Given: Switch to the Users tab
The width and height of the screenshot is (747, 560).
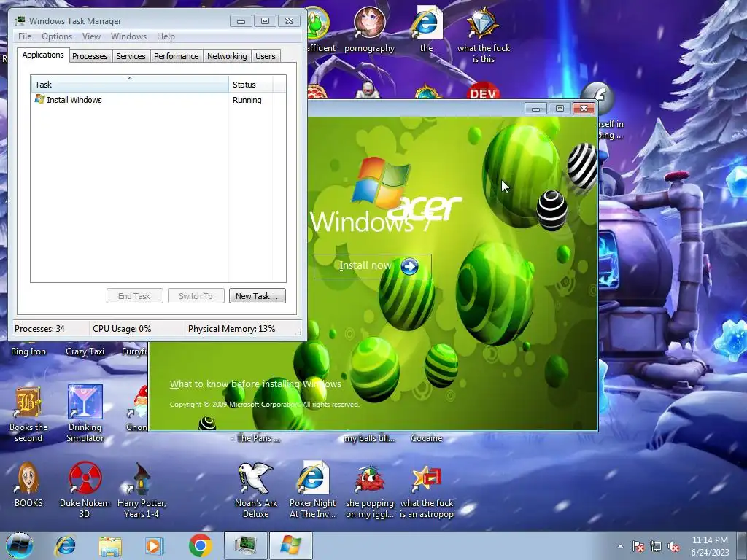Looking at the screenshot, I should click(x=266, y=56).
